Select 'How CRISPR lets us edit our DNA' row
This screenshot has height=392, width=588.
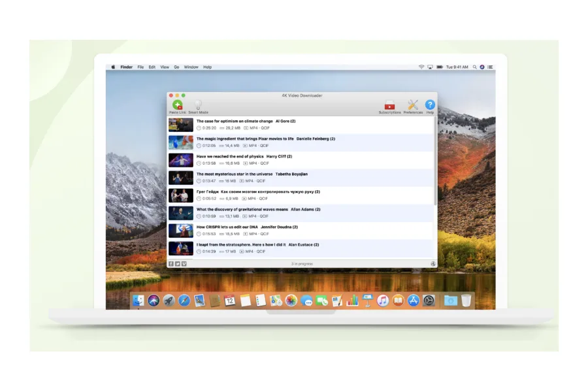click(301, 231)
